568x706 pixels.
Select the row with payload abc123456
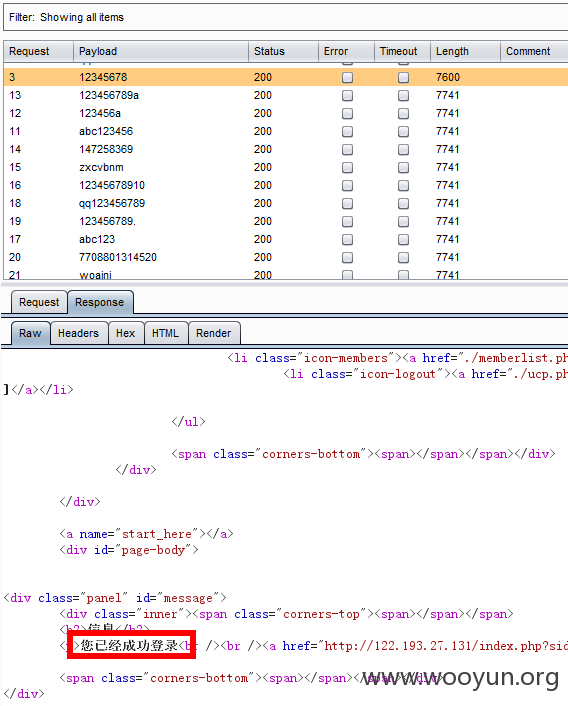tap(286, 131)
